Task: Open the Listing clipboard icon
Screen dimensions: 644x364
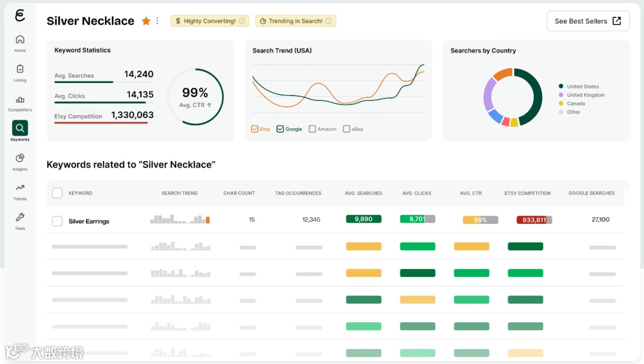Action: point(20,69)
